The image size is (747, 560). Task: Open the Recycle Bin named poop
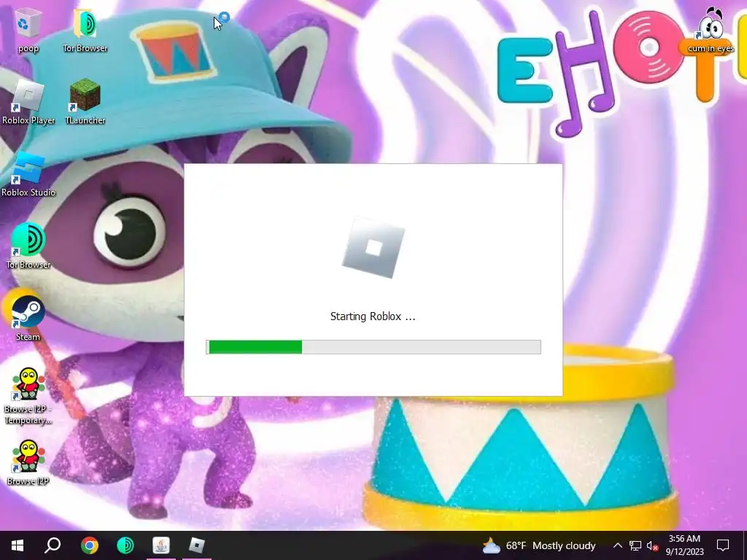pos(28,29)
